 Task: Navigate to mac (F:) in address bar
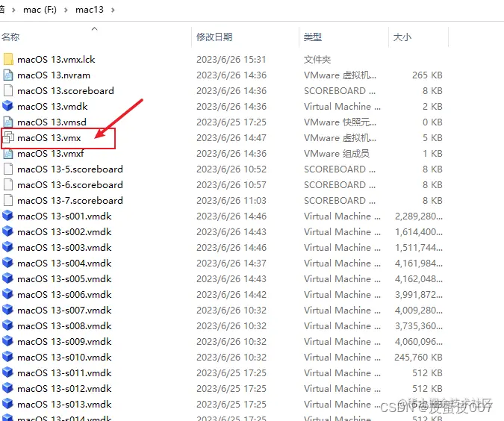(x=40, y=10)
